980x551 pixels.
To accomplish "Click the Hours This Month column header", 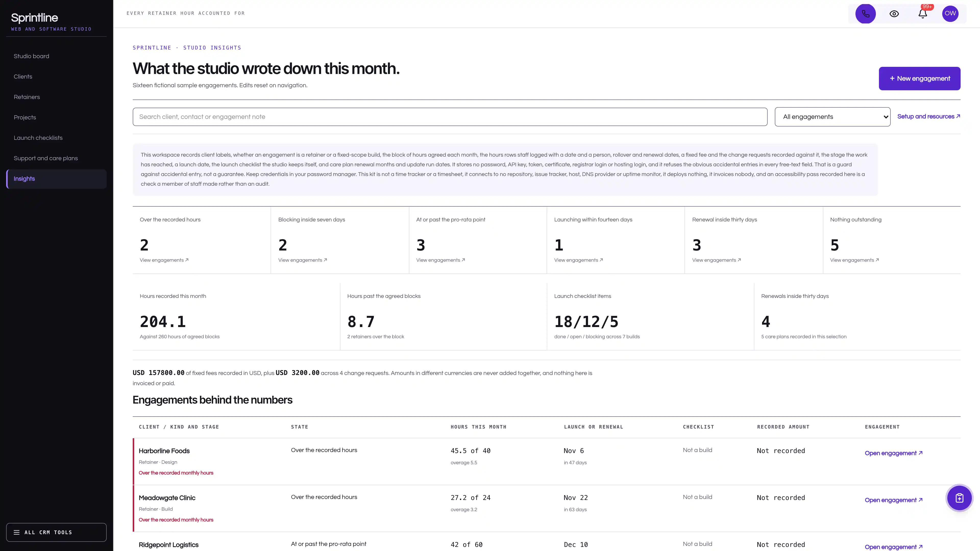I will 479,427.
